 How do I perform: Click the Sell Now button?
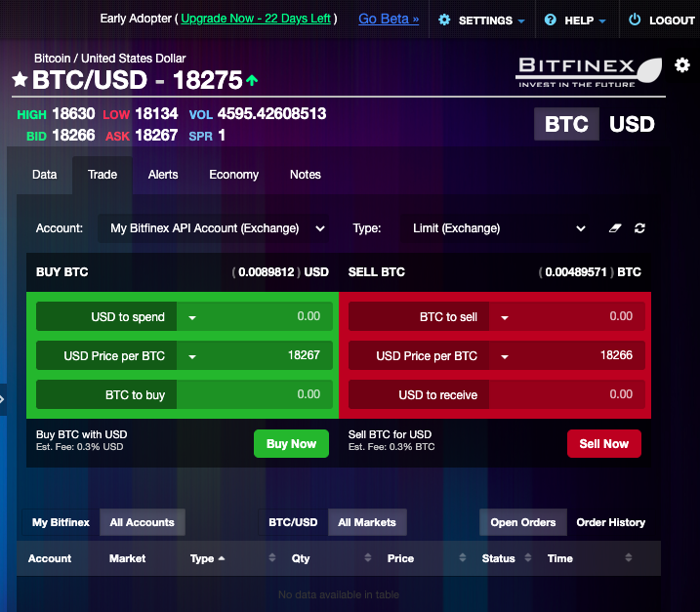coord(604,444)
